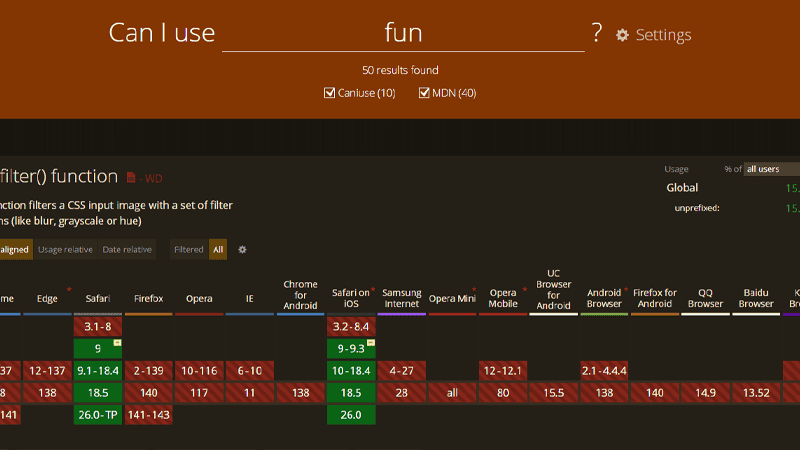
Task: Open note flag on Safari iOS 9-9.3 cell
Action: [x=371, y=343]
